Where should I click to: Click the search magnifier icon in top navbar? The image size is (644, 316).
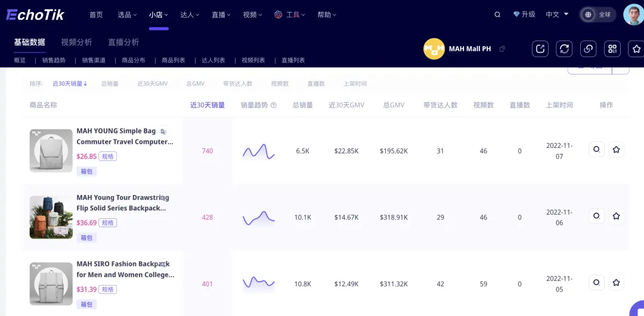coord(497,15)
